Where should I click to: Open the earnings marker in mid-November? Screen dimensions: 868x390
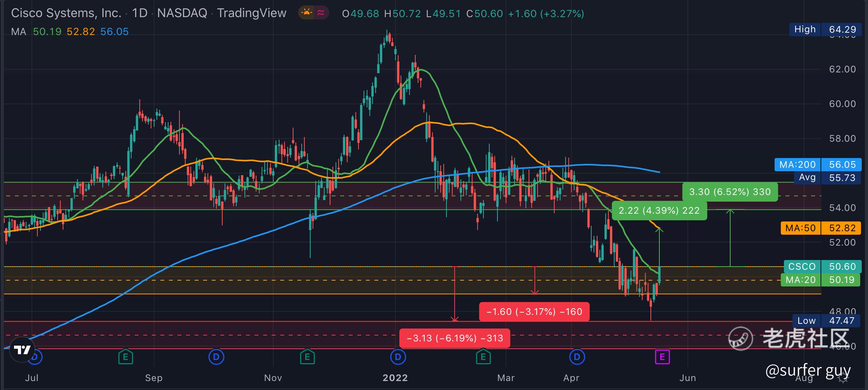307,357
